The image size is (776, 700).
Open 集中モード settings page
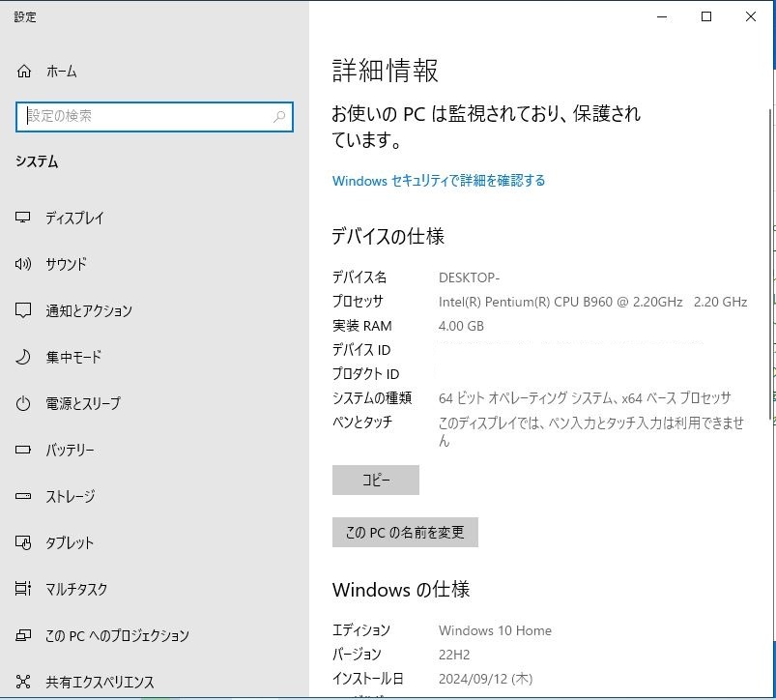(73, 357)
